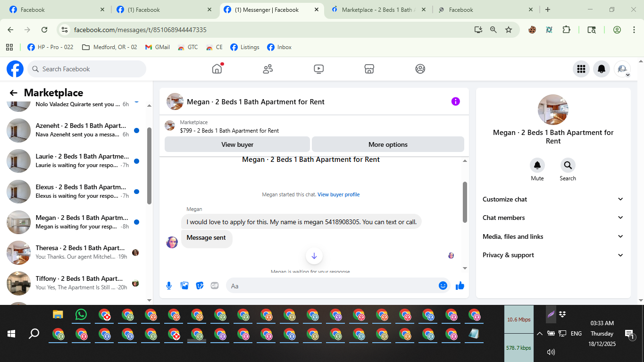Open the $799 Marketplace listing link
644x362 pixels.
coord(229,131)
